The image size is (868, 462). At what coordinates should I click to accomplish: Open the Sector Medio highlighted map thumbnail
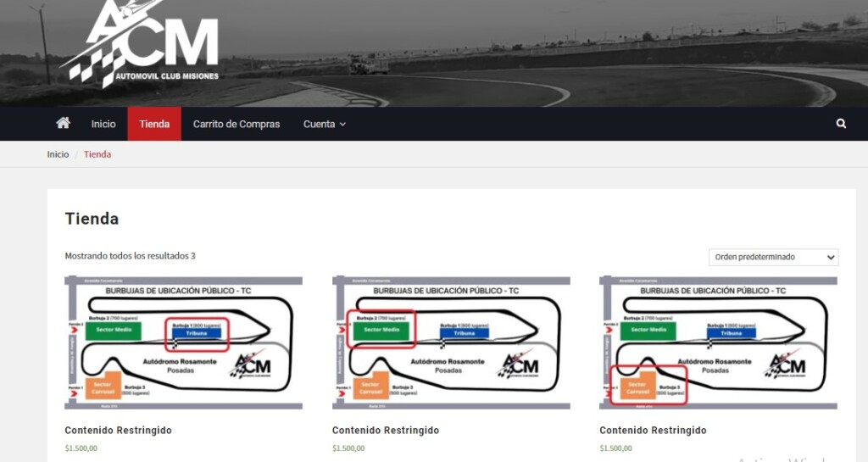(450, 342)
